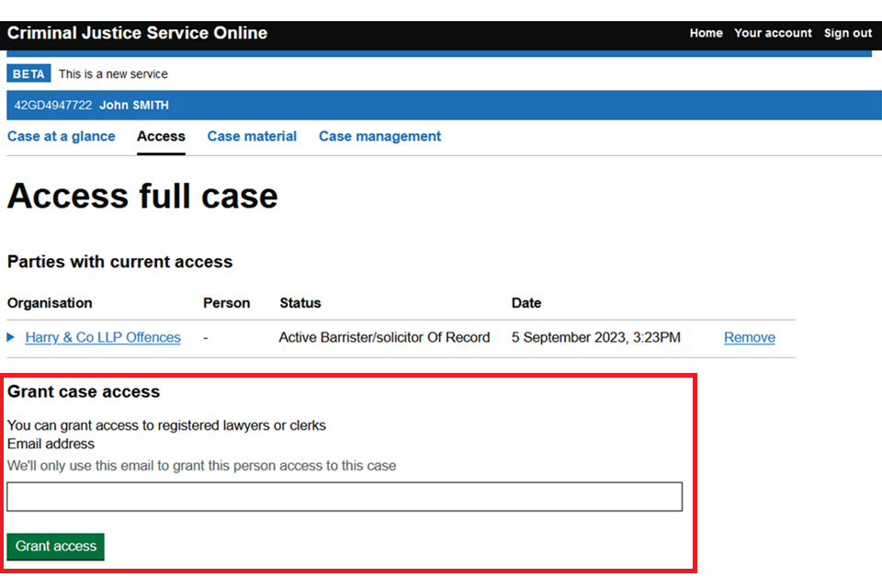Screen dimensions: 882x588
Task: Open Harry & Co LLP Offences link
Action: 103,337
